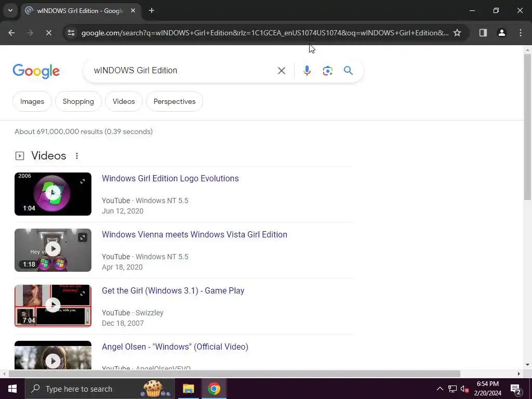Click the scroll right arrow at the bottom

click(x=519, y=374)
